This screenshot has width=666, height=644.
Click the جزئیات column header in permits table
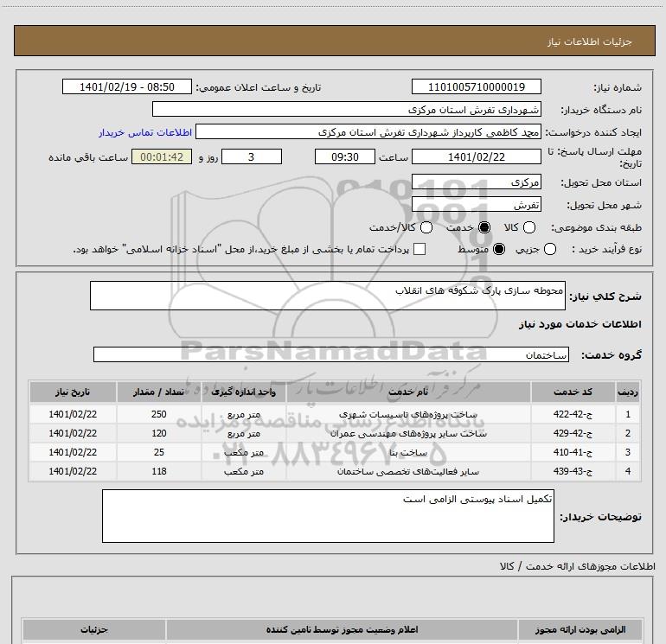pos(94,629)
